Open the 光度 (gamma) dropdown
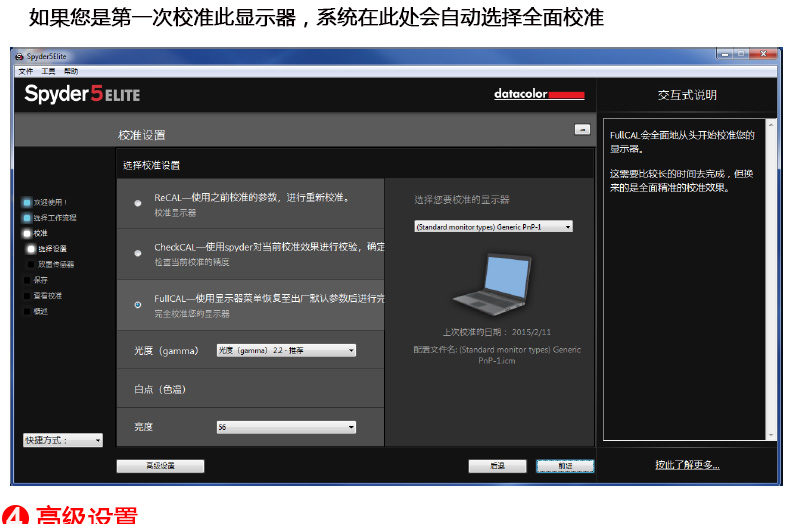790x524 pixels. tap(286, 350)
